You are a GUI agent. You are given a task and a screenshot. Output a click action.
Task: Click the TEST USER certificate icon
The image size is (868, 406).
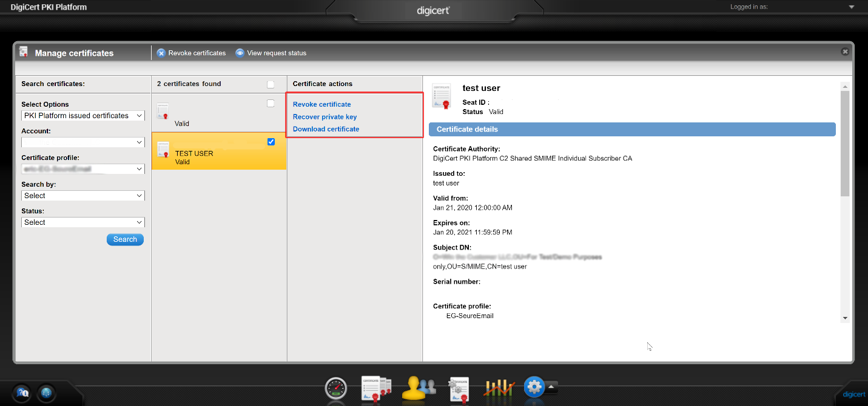coord(163,150)
